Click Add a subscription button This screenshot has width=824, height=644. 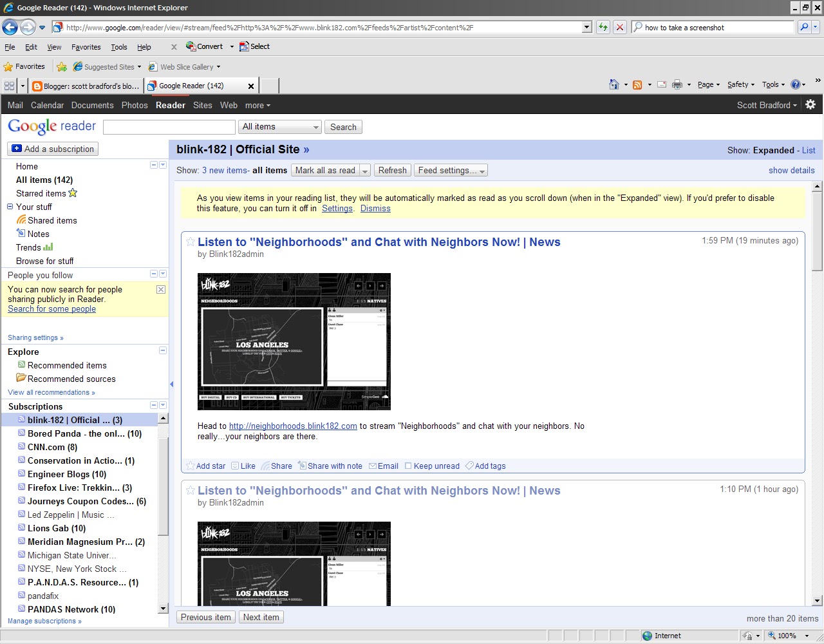[53, 149]
